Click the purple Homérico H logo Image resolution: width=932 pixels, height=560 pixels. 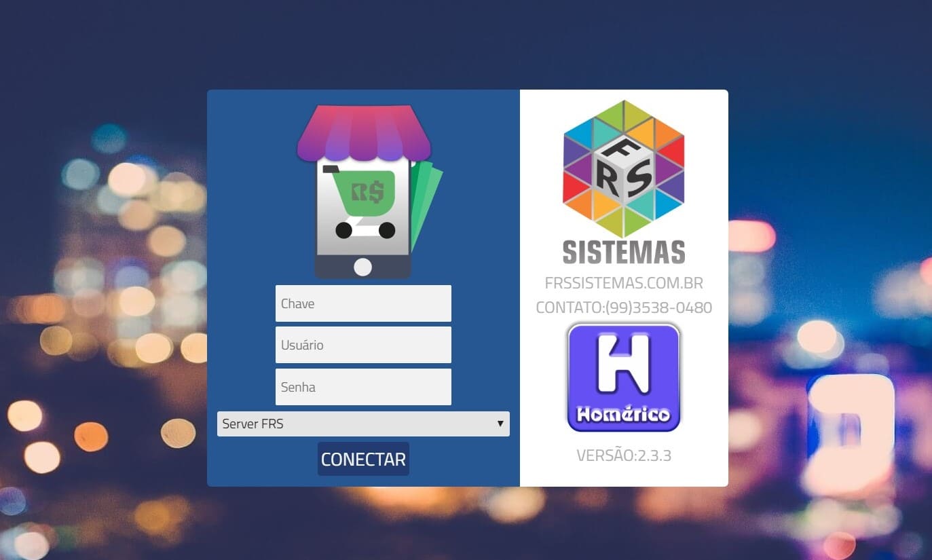pos(624,377)
